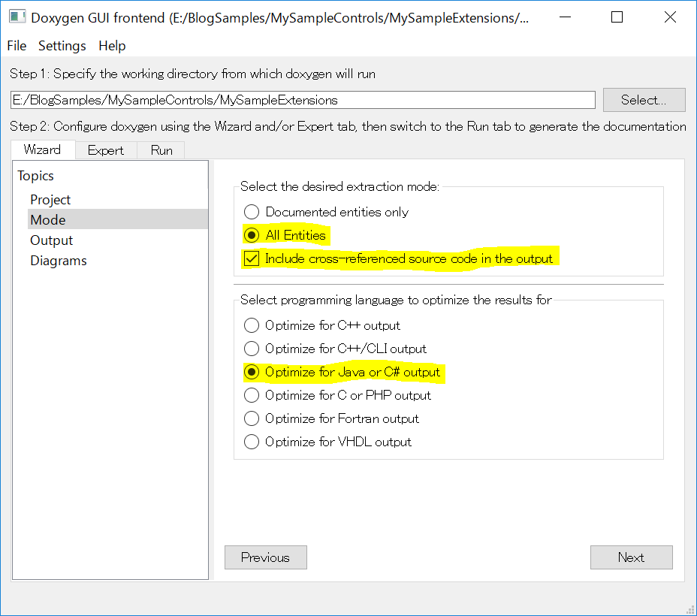
Task: Select Optimize for C++ output
Action: pyautogui.click(x=251, y=325)
